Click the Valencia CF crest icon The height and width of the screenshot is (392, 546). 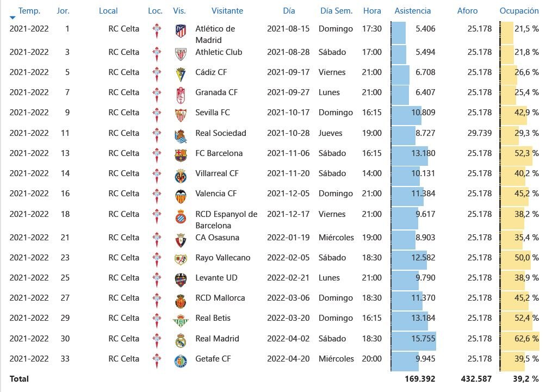[x=181, y=196]
